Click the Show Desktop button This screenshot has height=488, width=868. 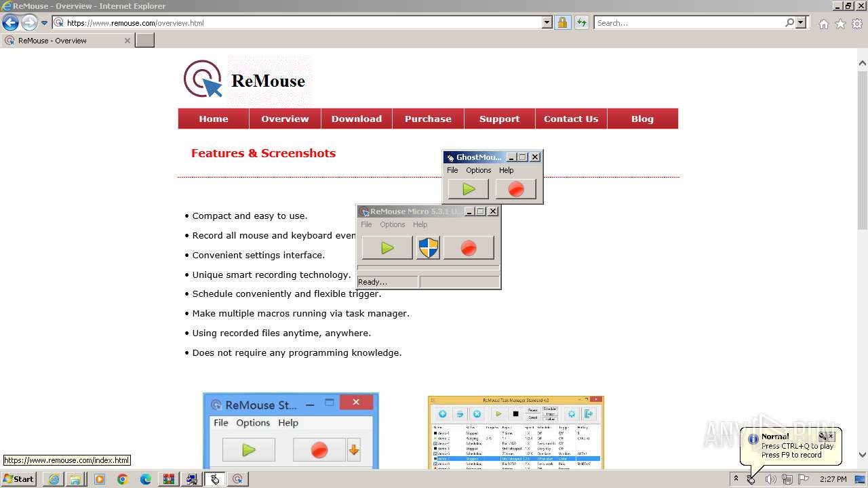pos(861,479)
